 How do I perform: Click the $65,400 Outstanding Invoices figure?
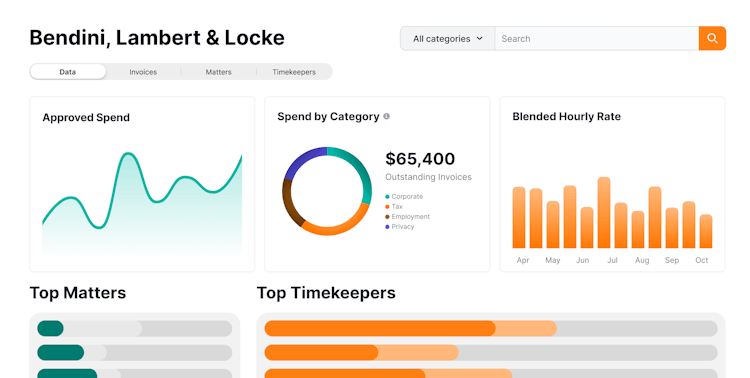click(420, 159)
